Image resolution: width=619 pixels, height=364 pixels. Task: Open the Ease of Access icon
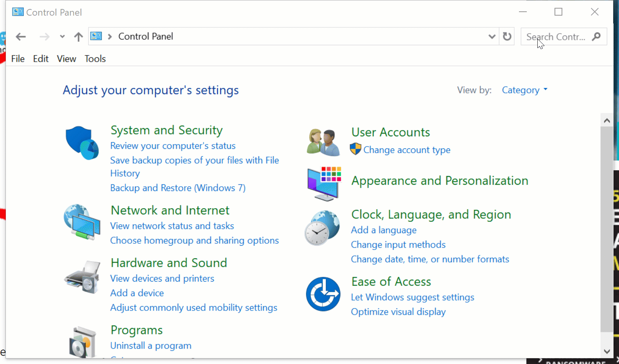(323, 294)
